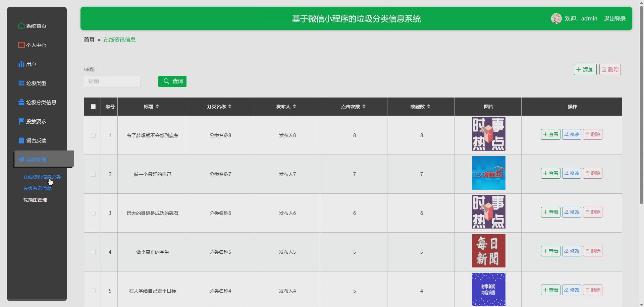
Task: Click the cell 分类名称4
Action: 220,291
